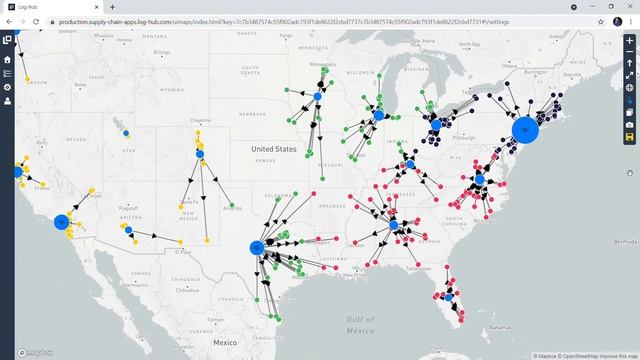Zoom out of the map
Image resolution: width=640 pixels, height=360 pixels.
click(x=629, y=52)
